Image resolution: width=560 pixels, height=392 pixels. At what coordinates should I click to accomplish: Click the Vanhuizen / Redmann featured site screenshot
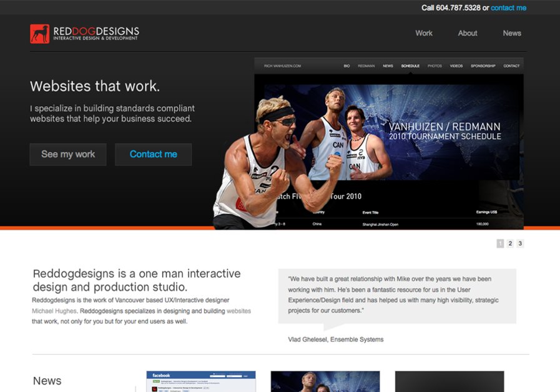pos(389,144)
